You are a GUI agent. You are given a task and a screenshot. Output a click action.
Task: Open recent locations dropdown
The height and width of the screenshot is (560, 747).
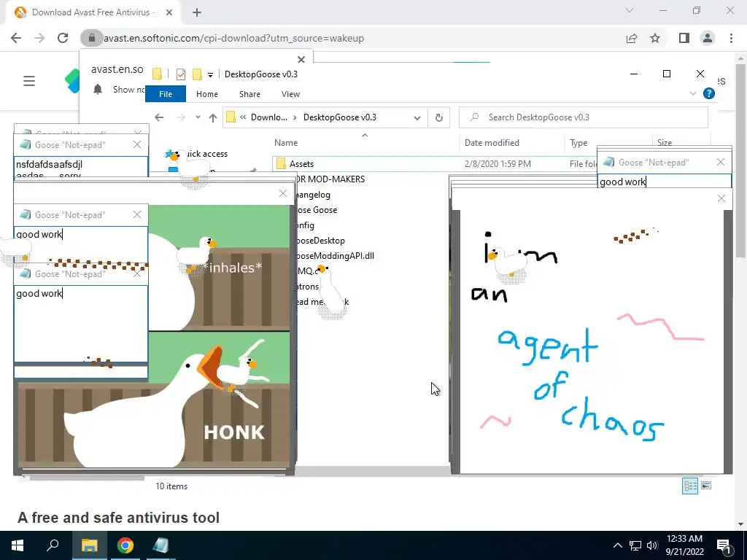point(198,117)
